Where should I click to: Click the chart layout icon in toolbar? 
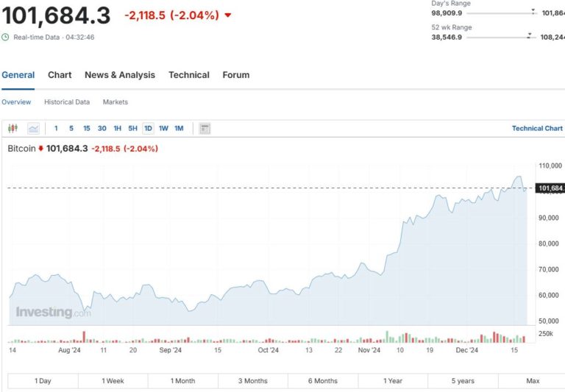tap(205, 129)
